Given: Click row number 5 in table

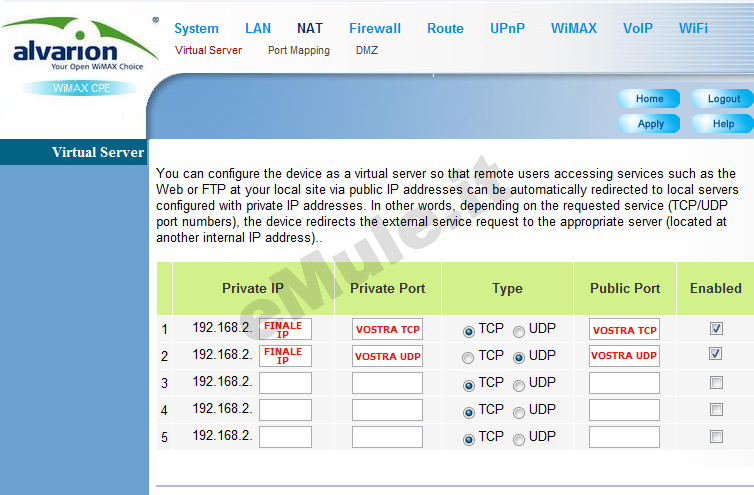Looking at the screenshot, I should point(164,437).
